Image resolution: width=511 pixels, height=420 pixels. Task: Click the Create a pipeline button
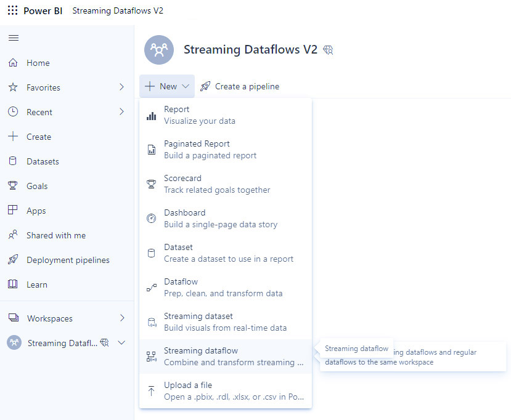[240, 86]
